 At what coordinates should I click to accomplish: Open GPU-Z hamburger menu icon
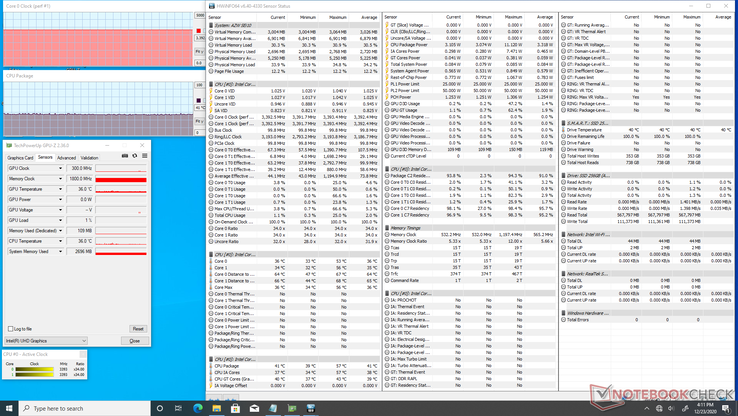[145, 156]
